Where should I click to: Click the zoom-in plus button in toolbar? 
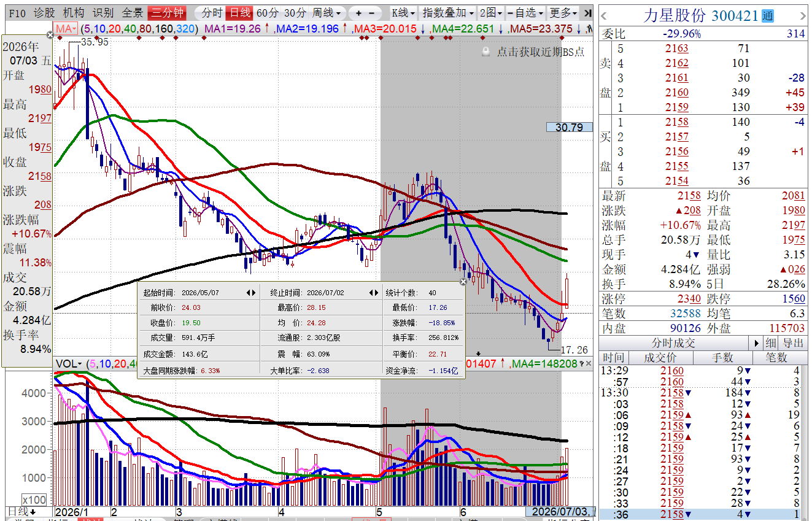coord(358,13)
